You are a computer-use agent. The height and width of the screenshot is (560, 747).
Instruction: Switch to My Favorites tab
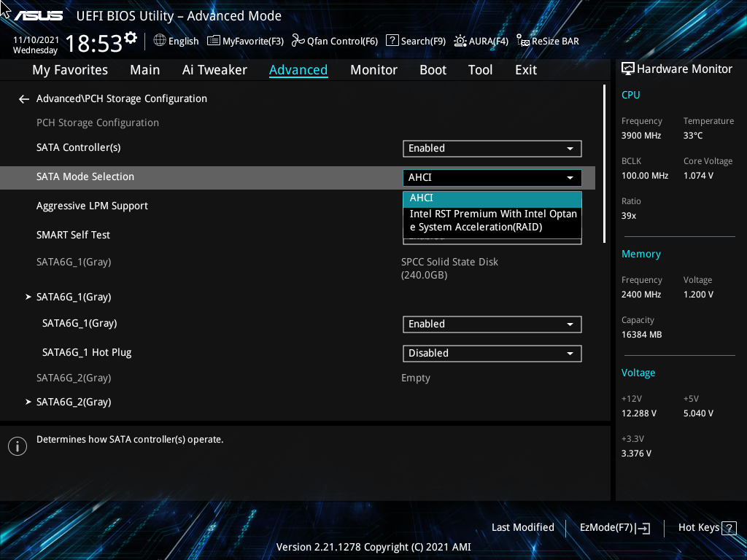(70, 70)
